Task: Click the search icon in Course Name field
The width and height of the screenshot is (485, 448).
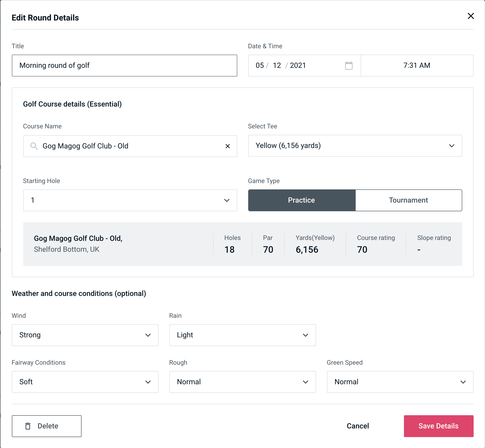Action: 34,146
